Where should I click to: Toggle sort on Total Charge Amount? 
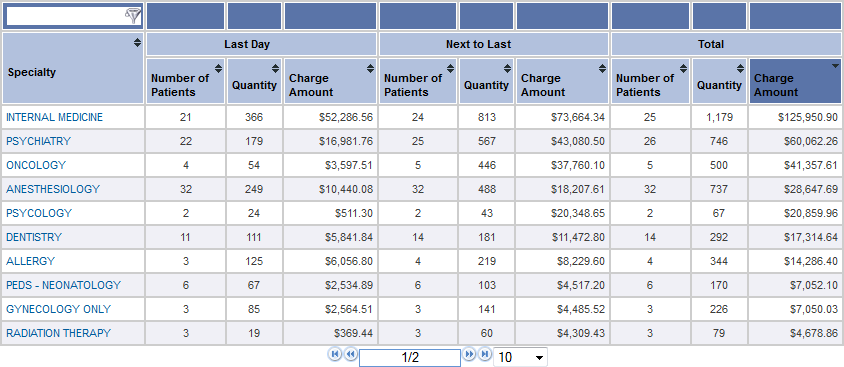coord(835,66)
